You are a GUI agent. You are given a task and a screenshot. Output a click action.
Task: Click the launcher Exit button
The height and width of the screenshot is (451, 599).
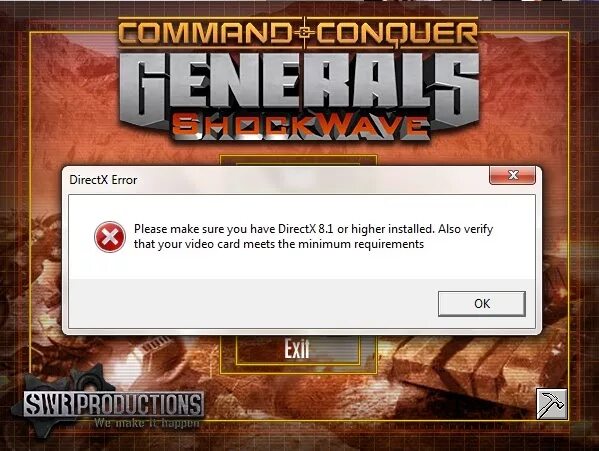pyautogui.click(x=298, y=349)
